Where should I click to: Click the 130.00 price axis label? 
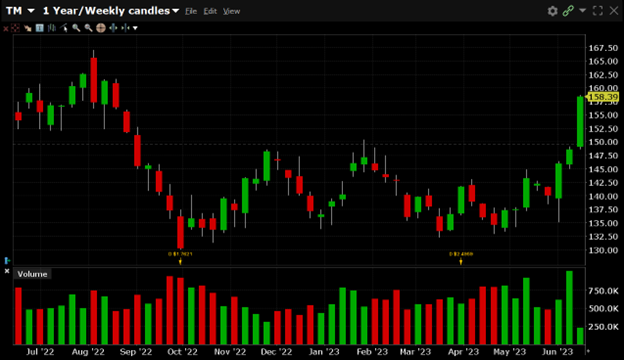(x=603, y=250)
